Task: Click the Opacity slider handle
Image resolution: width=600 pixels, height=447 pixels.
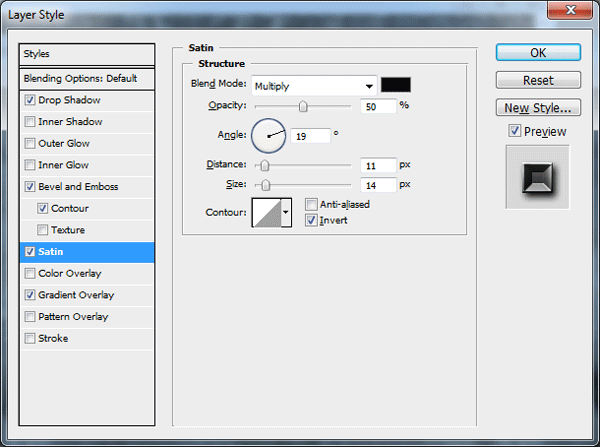Action: point(303,106)
